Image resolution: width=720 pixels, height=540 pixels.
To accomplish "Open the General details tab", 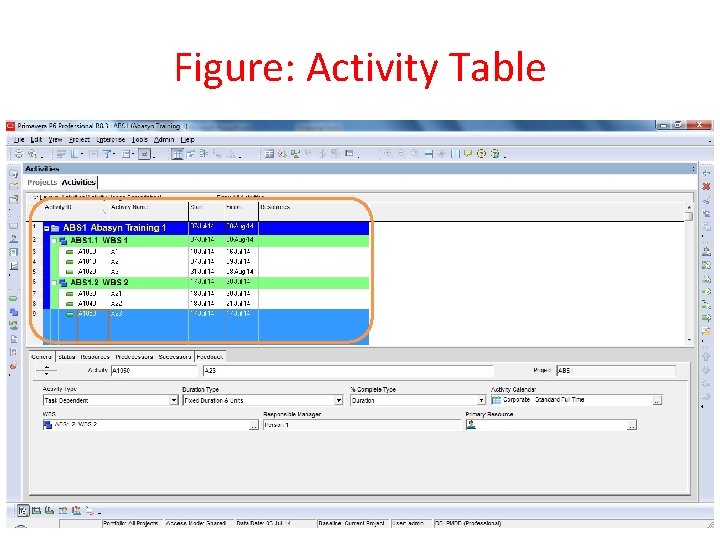I will (41, 357).
